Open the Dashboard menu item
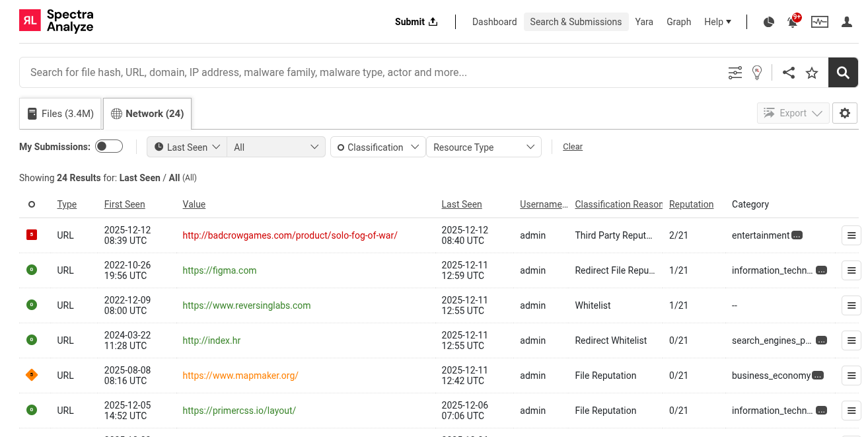The width and height of the screenshot is (868, 437). [x=494, y=22]
